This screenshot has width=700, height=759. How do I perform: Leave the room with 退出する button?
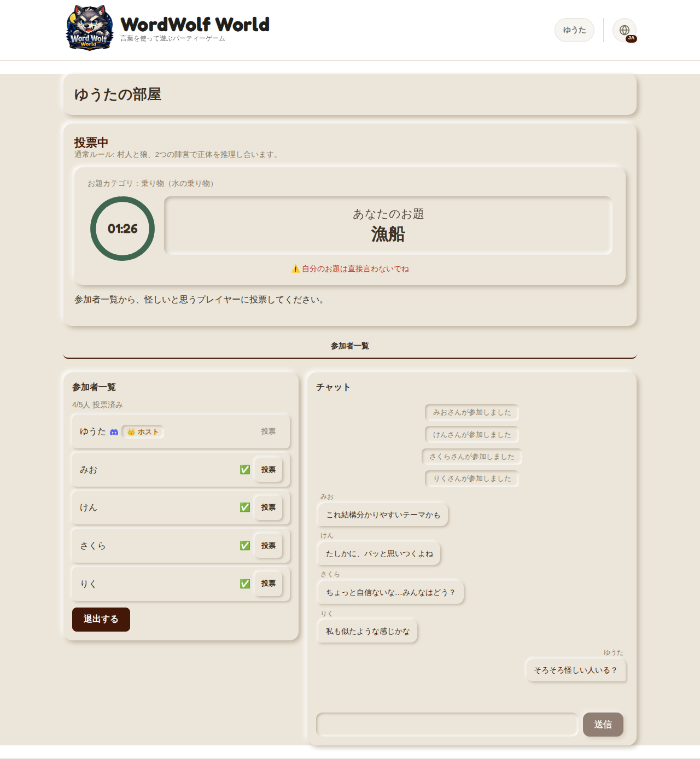[101, 620]
